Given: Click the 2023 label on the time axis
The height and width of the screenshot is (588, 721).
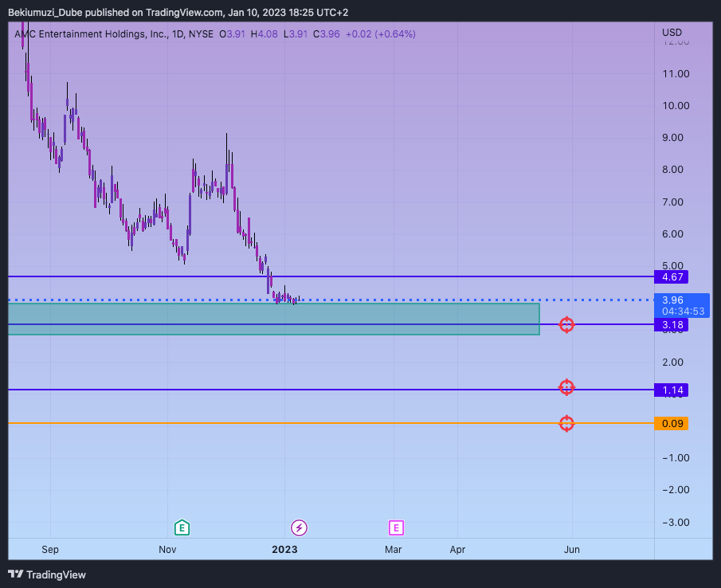Looking at the screenshot, I should tap(284, 550).
